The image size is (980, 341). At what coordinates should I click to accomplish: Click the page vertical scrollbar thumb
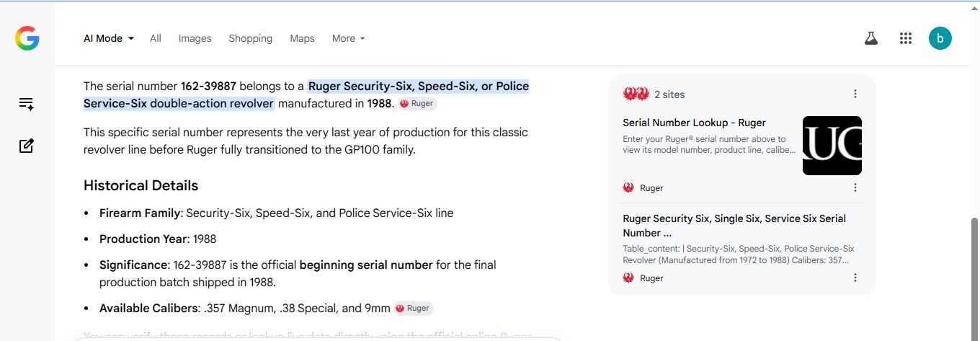point(975,278)
